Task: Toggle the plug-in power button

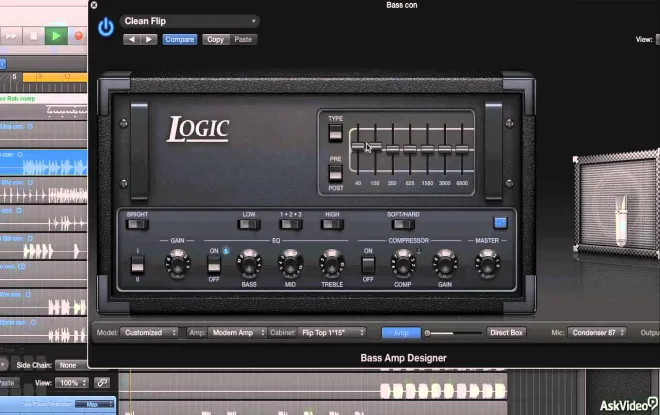Action: click(x=106, y=27)
